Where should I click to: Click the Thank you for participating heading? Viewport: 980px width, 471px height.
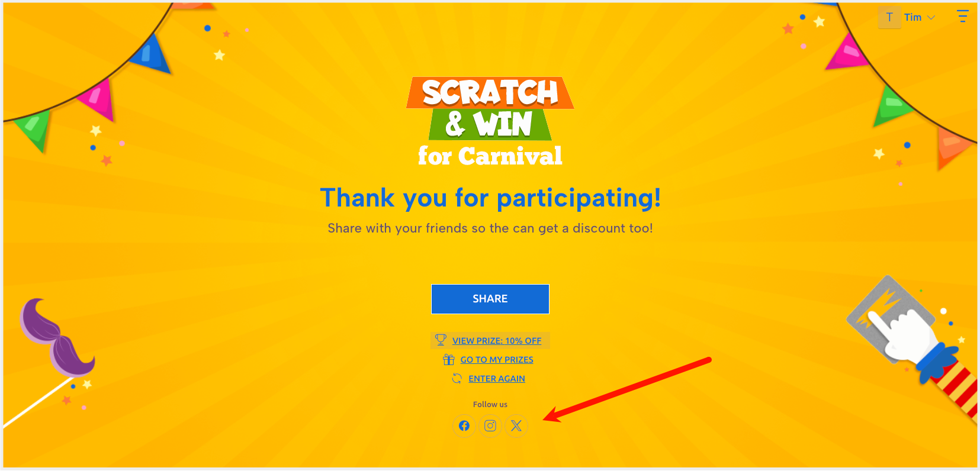tap(490, 198)
